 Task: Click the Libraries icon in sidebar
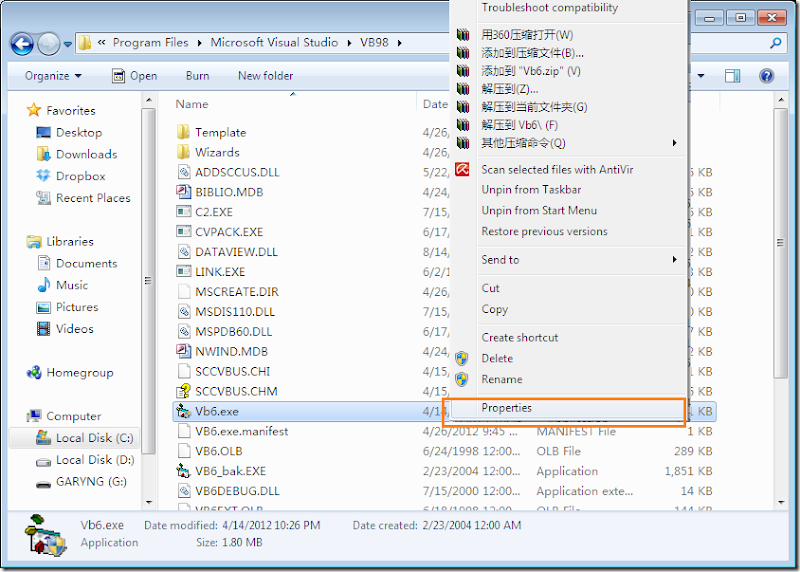(x=34, y=241)
